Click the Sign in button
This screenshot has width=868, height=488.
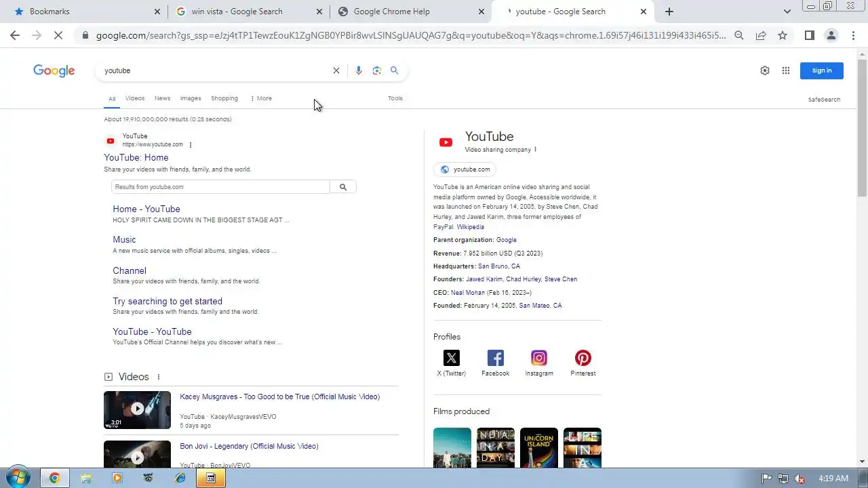click(822, 70)
